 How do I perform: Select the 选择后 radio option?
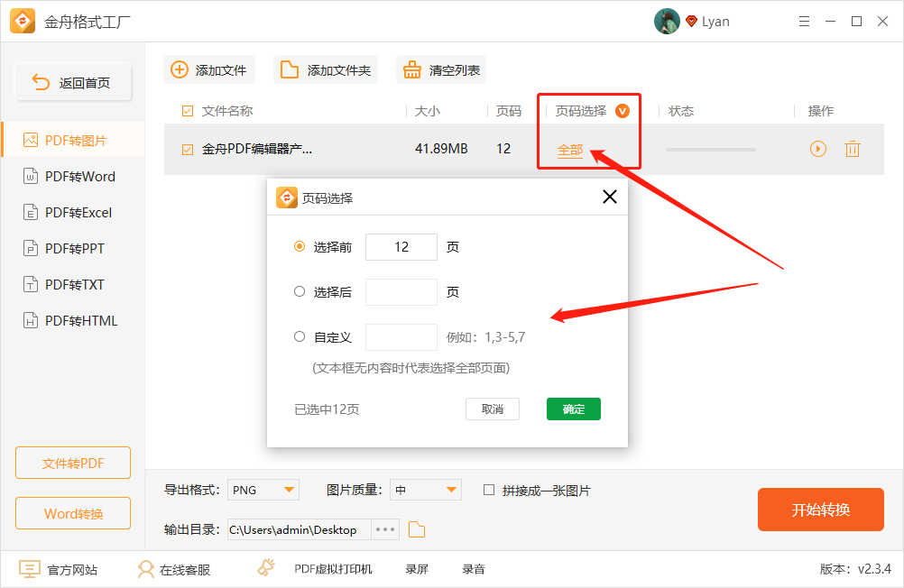[x=300, y=292]
